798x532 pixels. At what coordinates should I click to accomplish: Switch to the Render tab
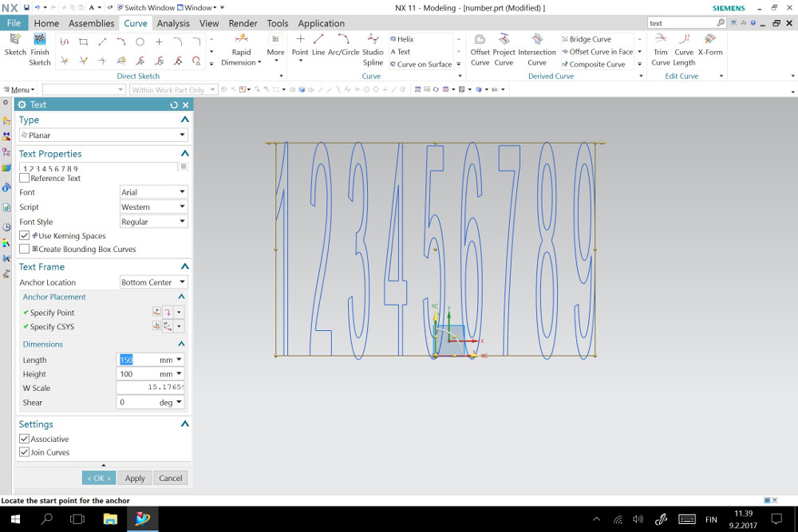pos(243,23)
